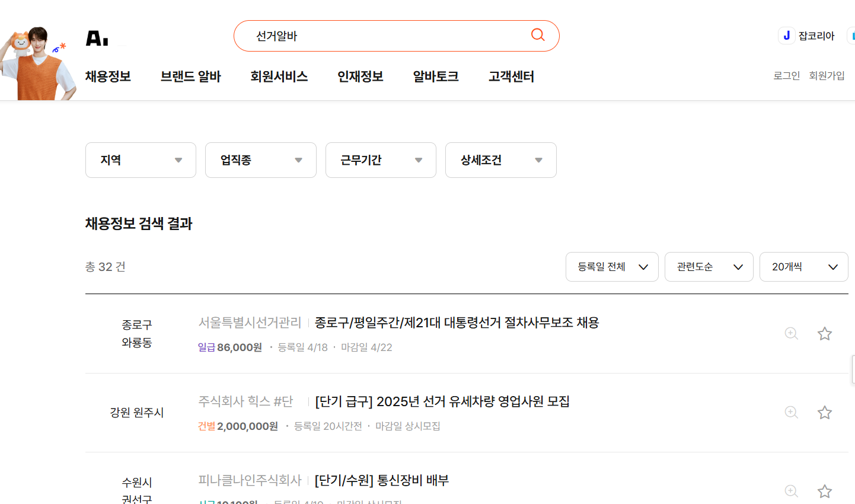Viewport: 855px width, 504px height.
Task: Open the 지역 filter dropdown
Action: point(141,160)
